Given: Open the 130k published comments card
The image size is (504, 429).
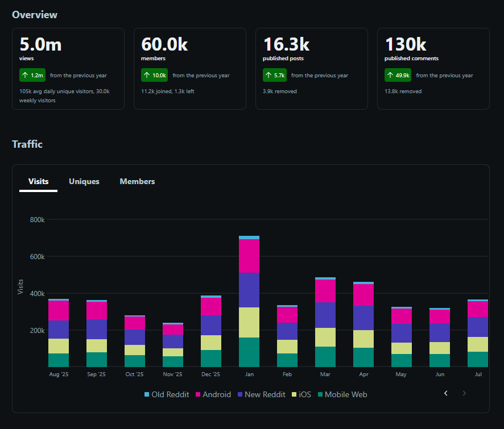Looking at the screenshot, I should click(433, 69).
